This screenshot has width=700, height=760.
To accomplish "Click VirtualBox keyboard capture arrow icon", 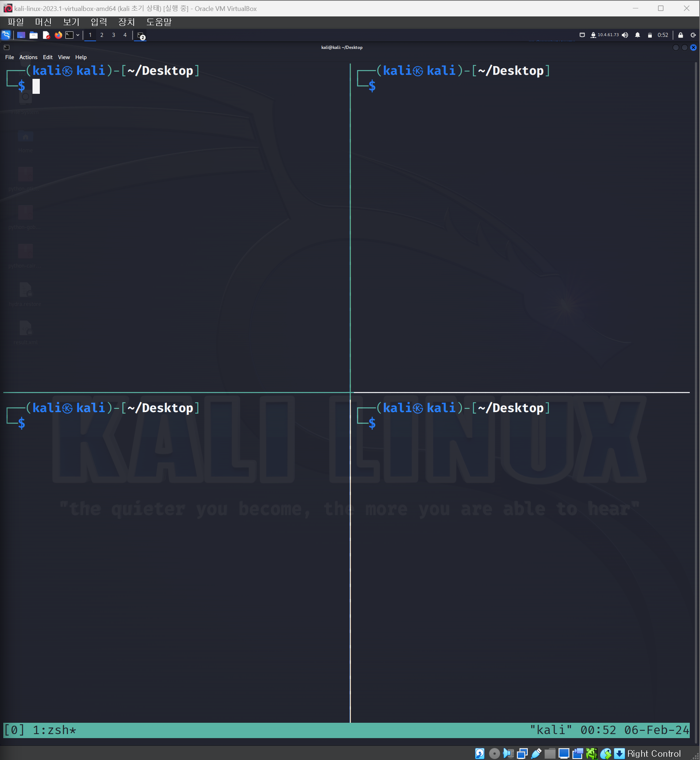I will tap(619, 753).
